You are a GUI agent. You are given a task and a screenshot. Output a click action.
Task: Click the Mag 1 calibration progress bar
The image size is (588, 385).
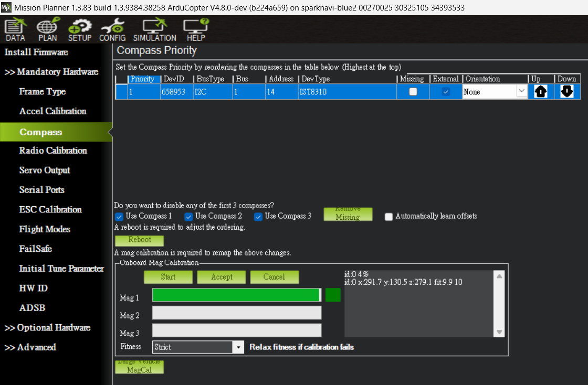point(237,295)
